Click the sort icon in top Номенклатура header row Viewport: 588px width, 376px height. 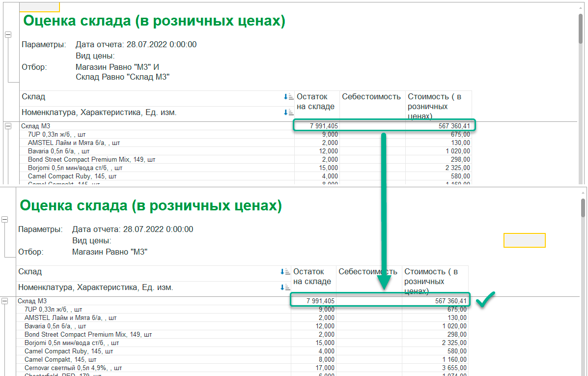pos(288,112)
